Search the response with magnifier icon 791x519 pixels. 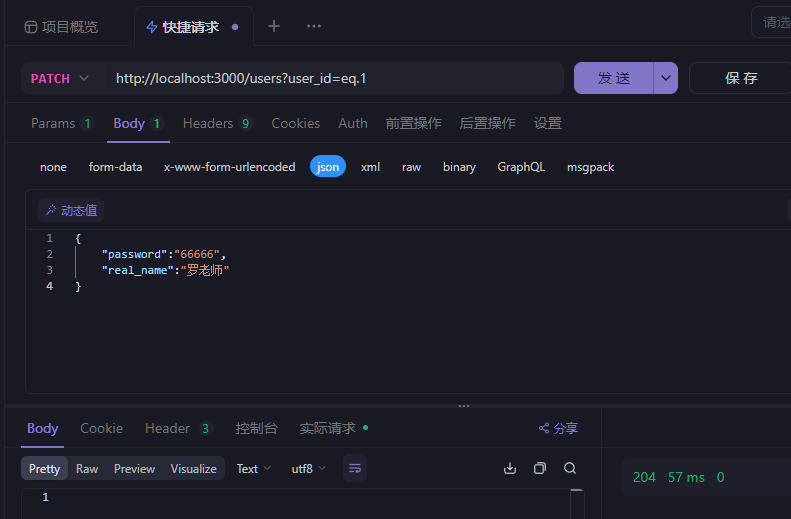tap(570, 468)
